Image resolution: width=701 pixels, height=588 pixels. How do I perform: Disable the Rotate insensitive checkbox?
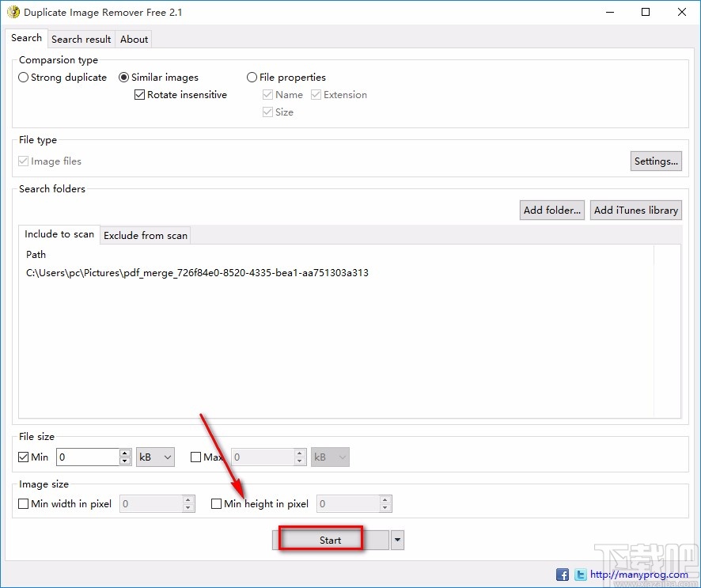(x=139, y=94)
